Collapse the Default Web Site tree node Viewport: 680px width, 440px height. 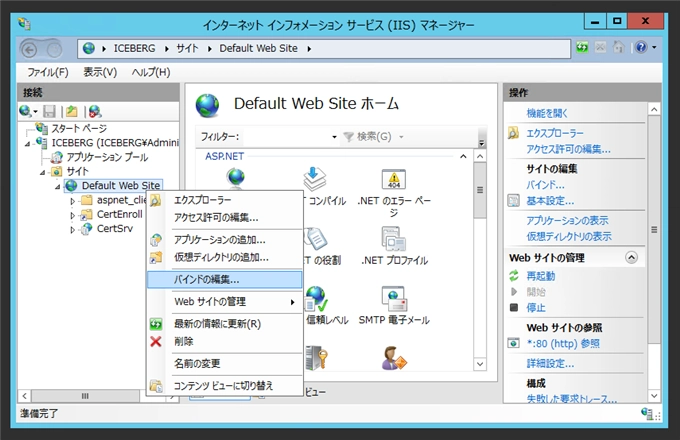tap(57, 187)
